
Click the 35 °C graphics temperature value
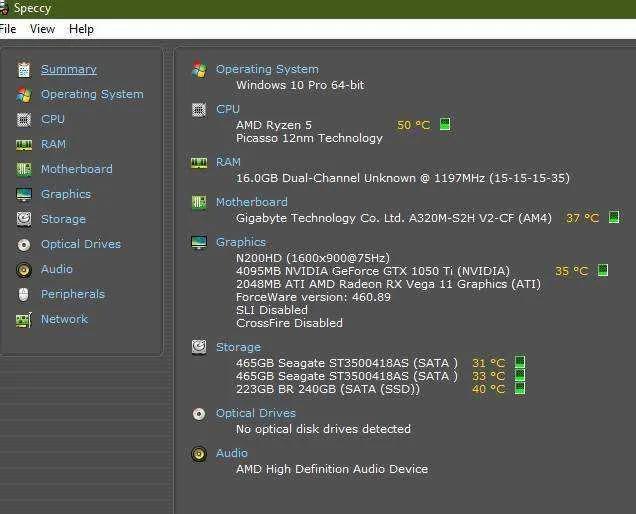point(571,271)
